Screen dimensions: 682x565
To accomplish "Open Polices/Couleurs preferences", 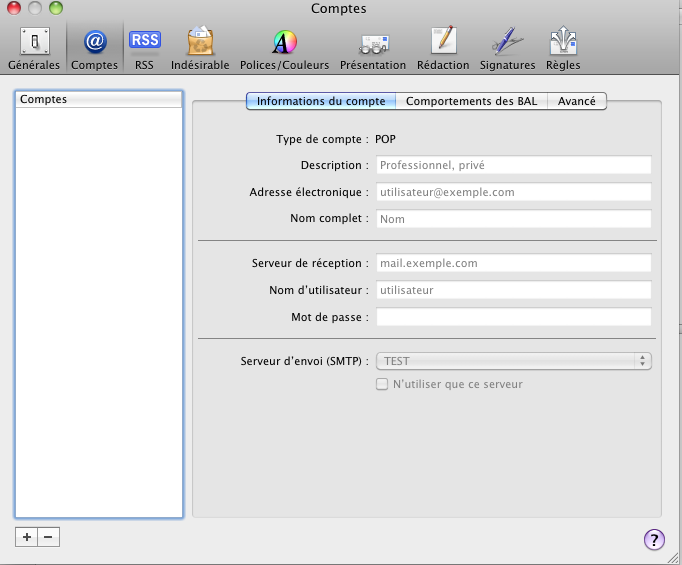I will [x=284, y=48].
